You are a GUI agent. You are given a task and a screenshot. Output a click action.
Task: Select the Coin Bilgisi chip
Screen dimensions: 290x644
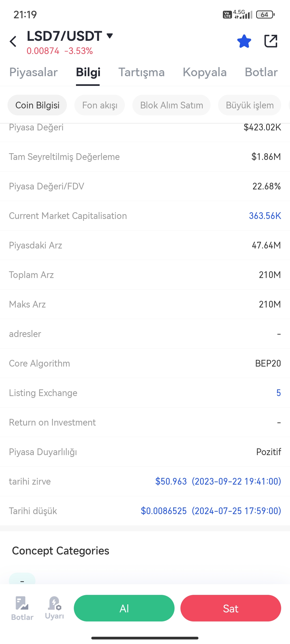[37, 105]
